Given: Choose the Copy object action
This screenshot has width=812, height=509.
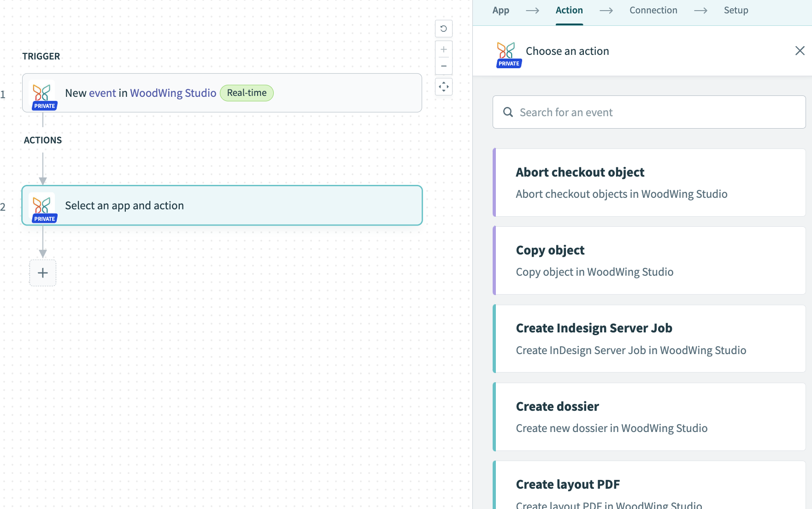Looking at the screenshot, I should (x=649, y=260).
